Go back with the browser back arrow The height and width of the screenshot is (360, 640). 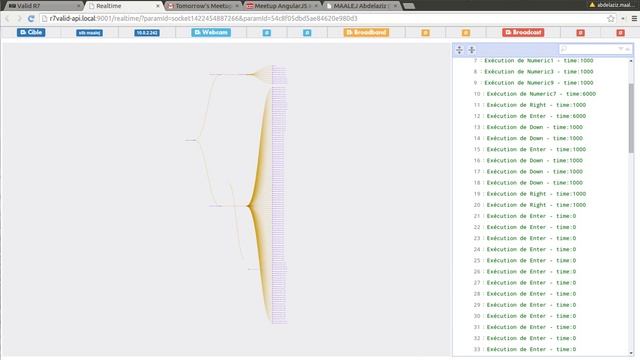(7, 18)
